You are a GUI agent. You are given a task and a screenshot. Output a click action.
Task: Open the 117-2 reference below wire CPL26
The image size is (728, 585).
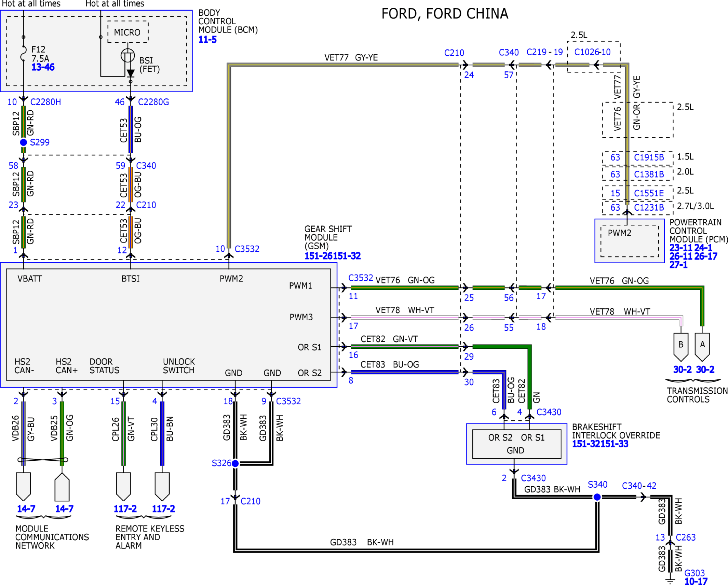coord(125,509)
